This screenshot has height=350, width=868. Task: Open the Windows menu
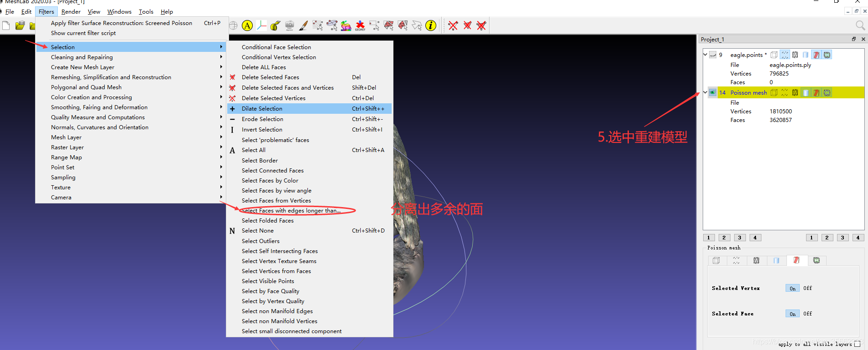point(119,11)
